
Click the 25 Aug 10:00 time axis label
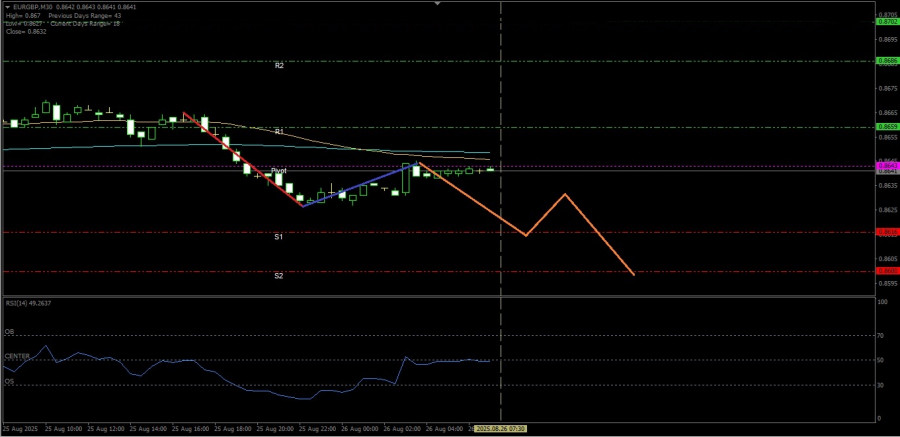coord(64,429)
